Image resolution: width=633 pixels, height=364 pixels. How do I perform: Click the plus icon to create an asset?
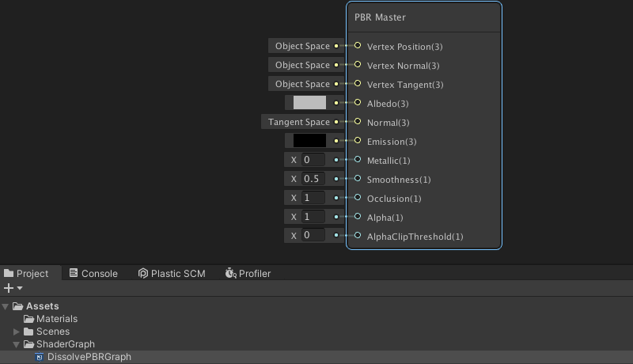pyautogui.click(x=9, y=288)
